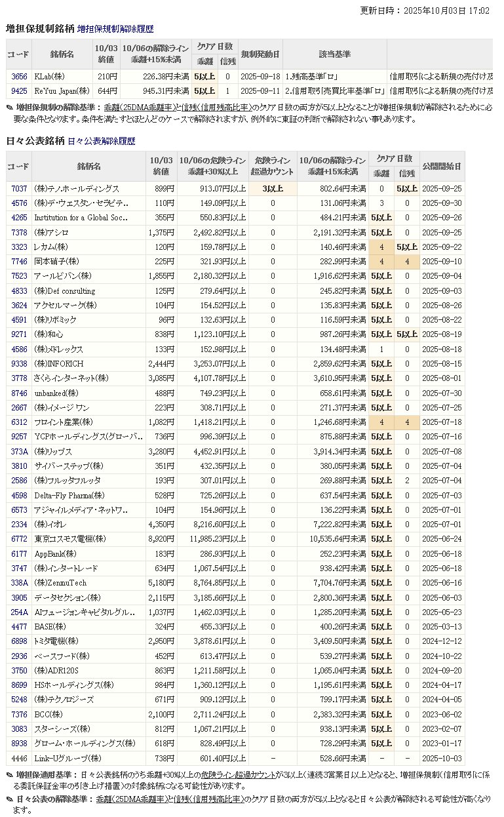Click the 規制発動日 column header
The height and width of the screenshot is (817, 504).
click(x=260, y=54)
